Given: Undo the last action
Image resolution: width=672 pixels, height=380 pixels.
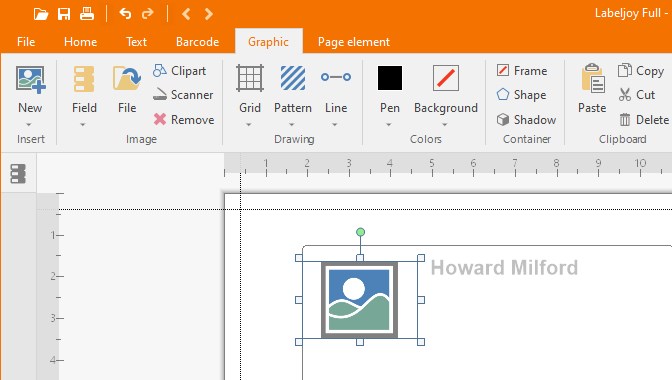Looking at the screenshot, I should click(x=125, y=14).
